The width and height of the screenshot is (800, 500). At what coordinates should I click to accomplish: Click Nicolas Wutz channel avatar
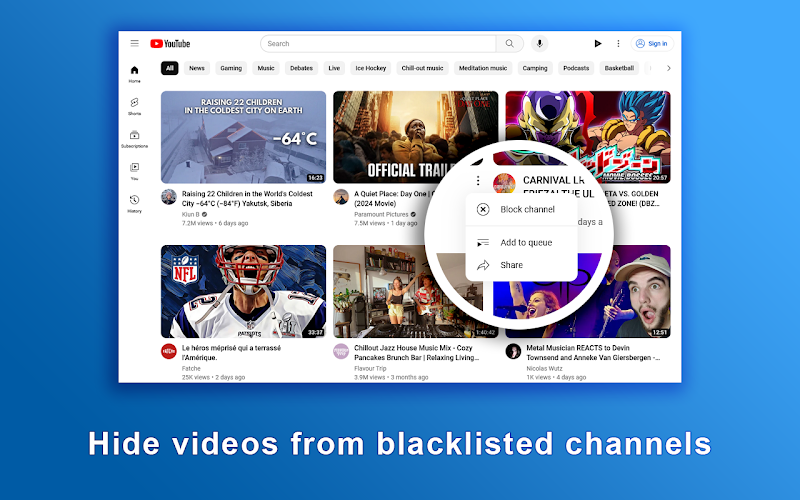513,351
